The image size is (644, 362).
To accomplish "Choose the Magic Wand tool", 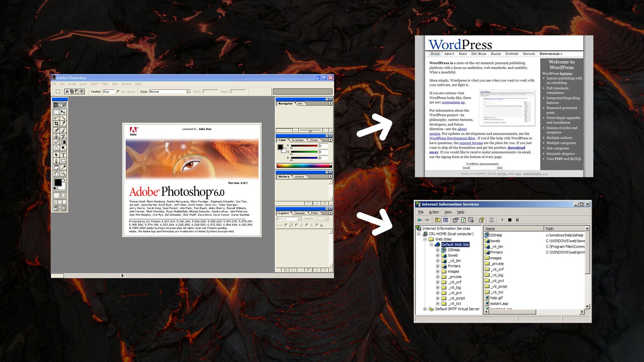I will (x=63, y=118).
